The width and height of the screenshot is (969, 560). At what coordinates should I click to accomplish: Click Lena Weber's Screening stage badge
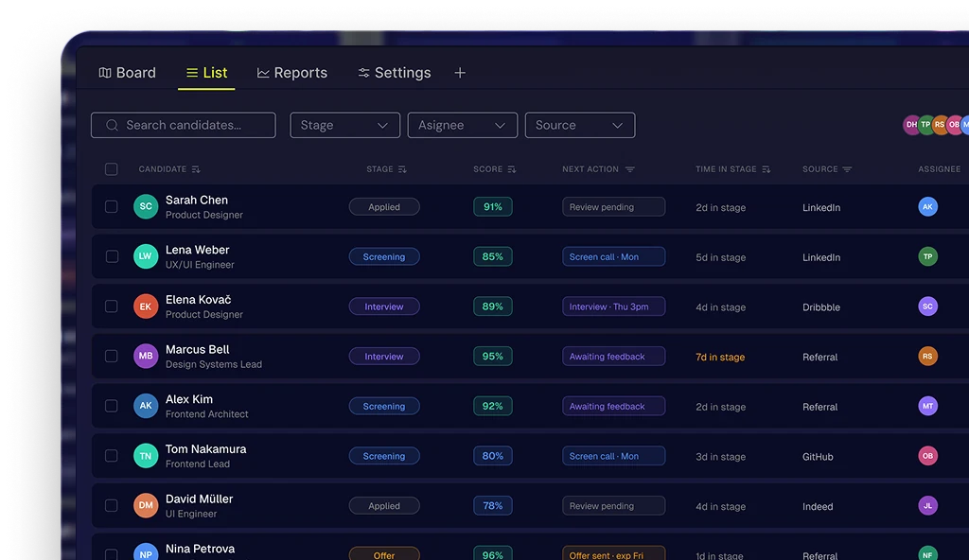tap(384, 256)
